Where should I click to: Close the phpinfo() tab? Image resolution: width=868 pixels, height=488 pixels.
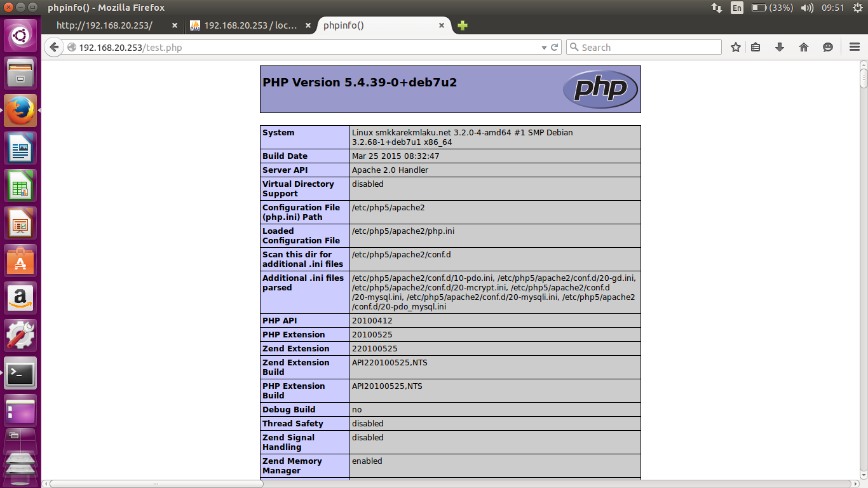tap(442, 25)
